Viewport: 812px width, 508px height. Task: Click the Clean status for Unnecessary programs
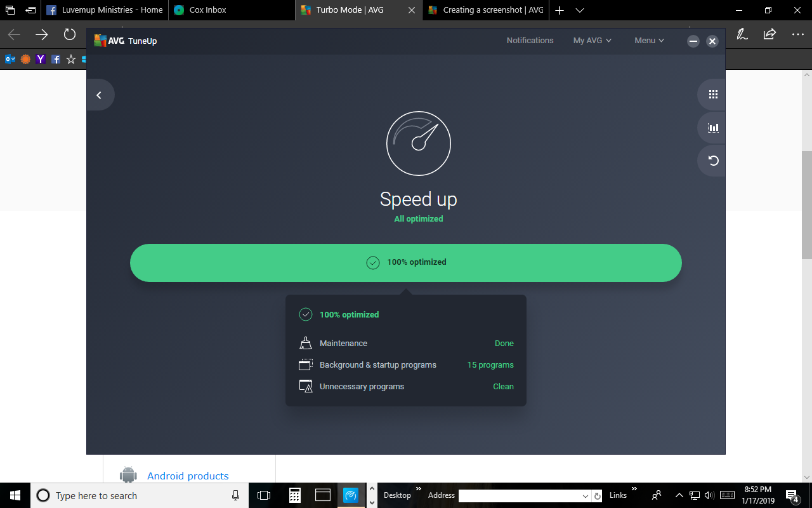[503, 386]
